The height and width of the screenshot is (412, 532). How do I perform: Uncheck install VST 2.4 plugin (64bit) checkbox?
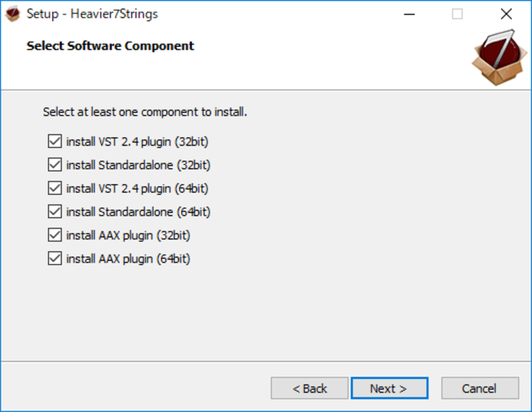(55, 188)
